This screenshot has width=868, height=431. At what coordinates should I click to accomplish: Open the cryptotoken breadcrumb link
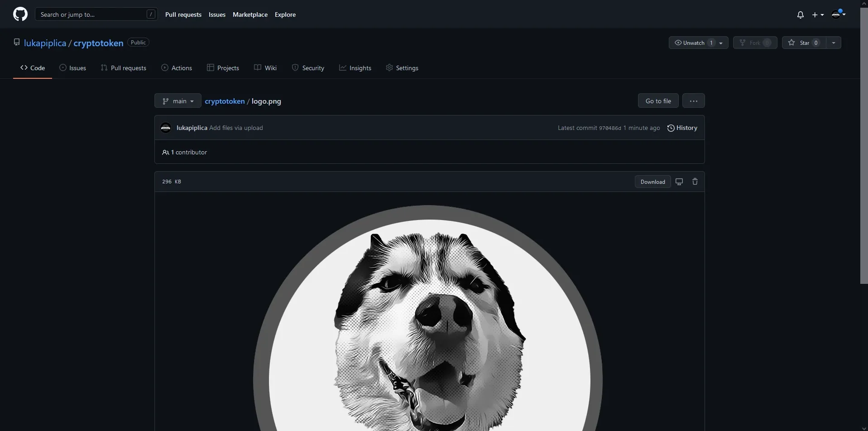[225, 101]
